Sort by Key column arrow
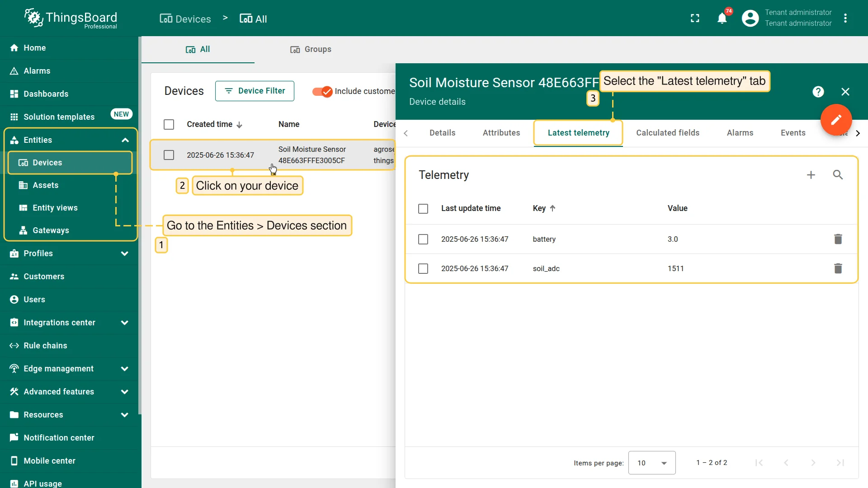The width and height of the screenshot is (868, 488). (552, 208)
